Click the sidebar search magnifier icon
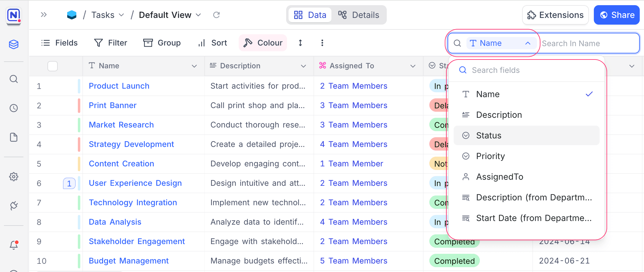 [14, 79]
